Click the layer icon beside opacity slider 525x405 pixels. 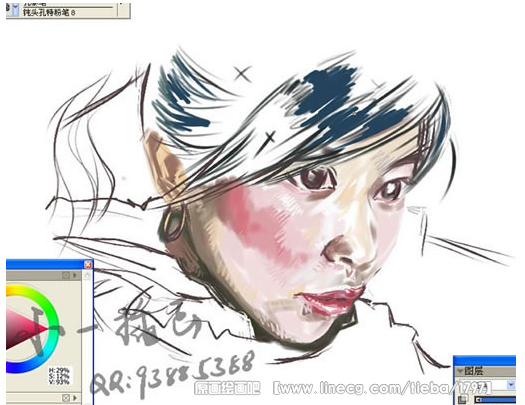tap(463, 399)
